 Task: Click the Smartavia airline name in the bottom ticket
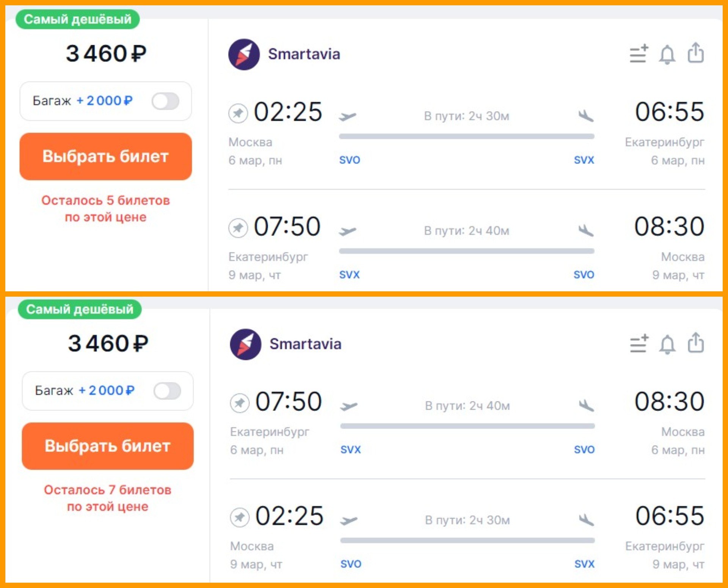(x=306, y=344)
